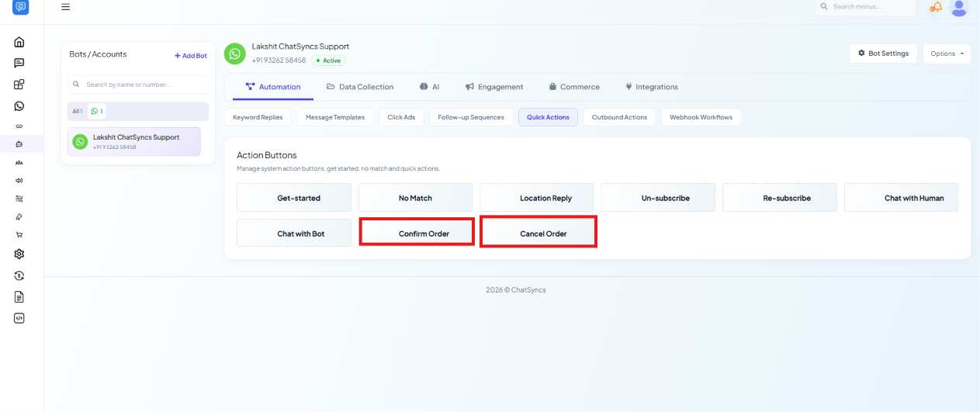
Task: Open the bot manager sidebar icon
Action: [x=19, y=144]
